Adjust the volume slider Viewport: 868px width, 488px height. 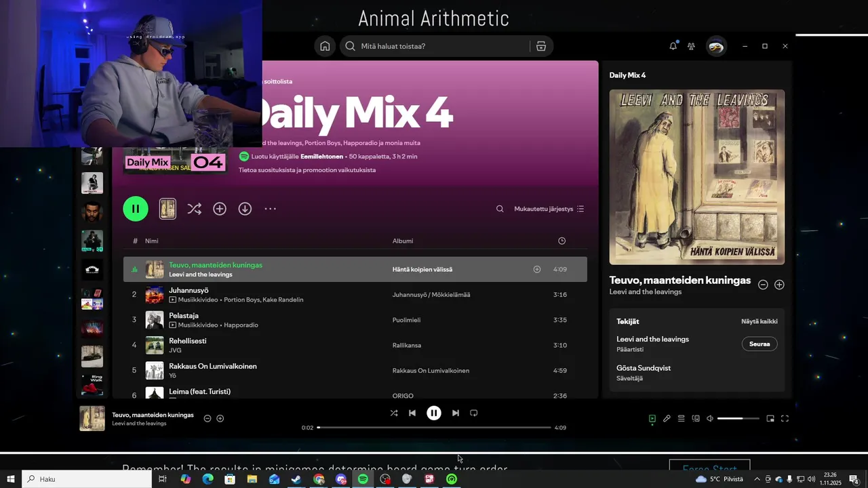pos(738,418)
